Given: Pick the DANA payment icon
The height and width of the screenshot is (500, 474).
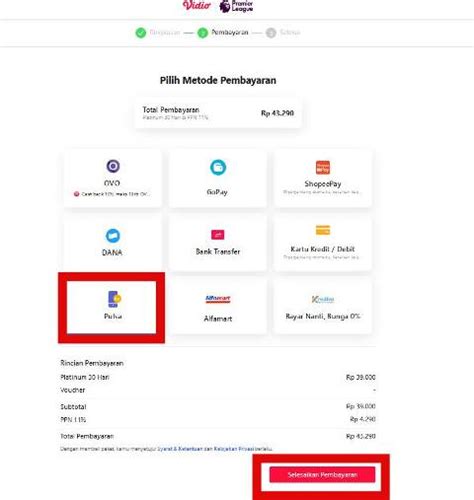Looking at the screenshot, I should pos(113,236).
